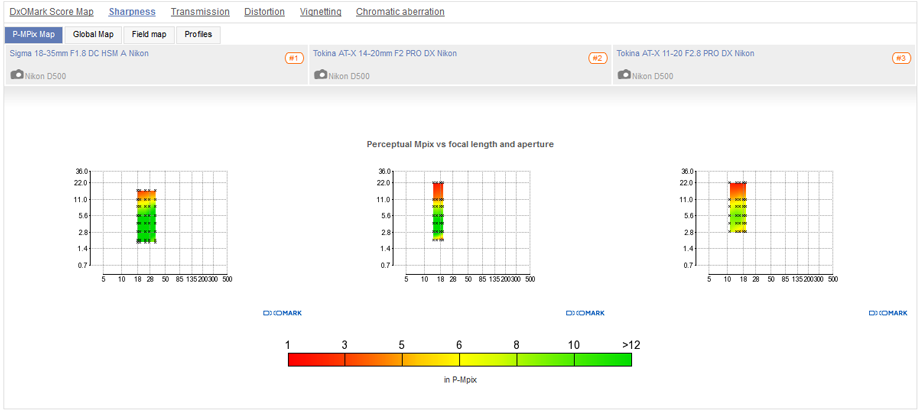Click the Sigma 18-35mm sharpness heat map
The width and height of the screenshot is (920, 412).
[147, 216]
